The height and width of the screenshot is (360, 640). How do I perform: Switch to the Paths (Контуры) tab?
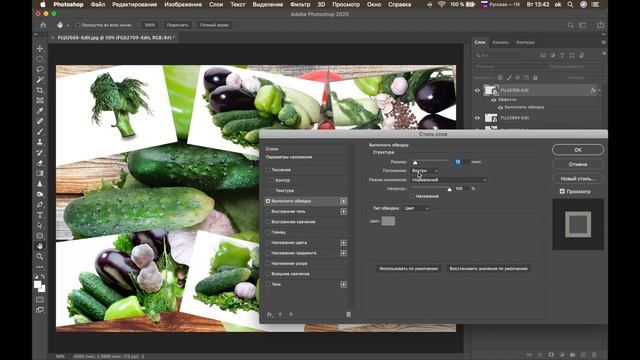pyautogui.click(x=525, y=42)
